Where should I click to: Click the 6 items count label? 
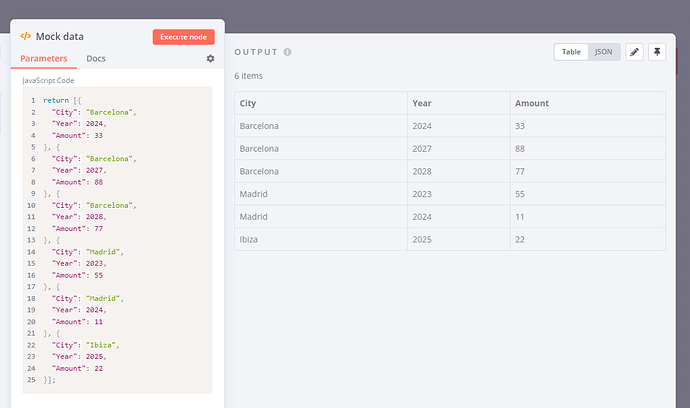tap(248, 76)
